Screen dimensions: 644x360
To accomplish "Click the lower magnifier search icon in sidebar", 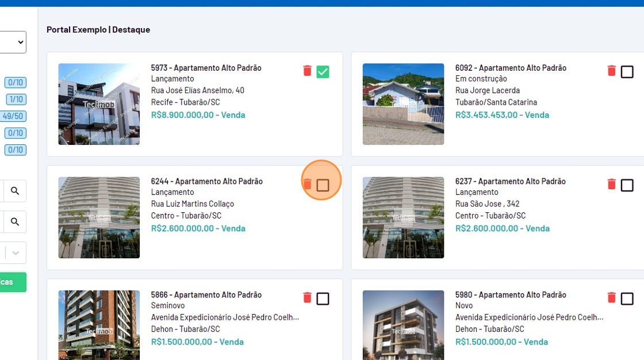I will point(15,221).
